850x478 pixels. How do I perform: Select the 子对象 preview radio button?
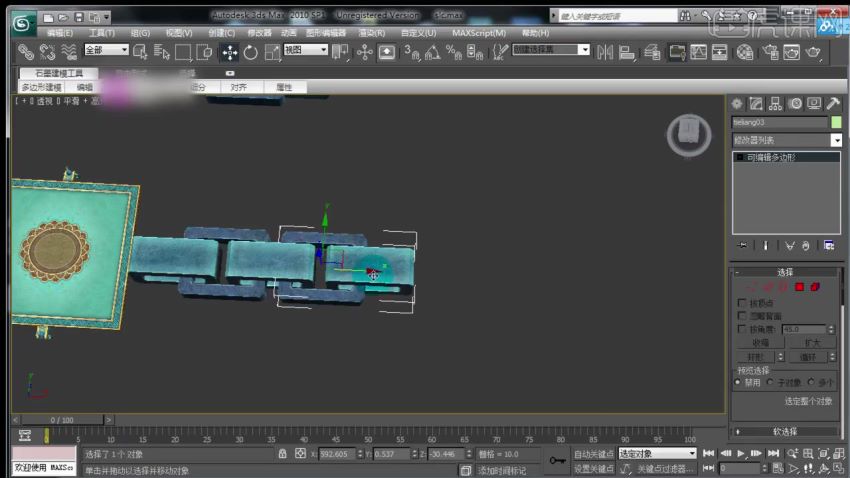click(x=771, y=382)
